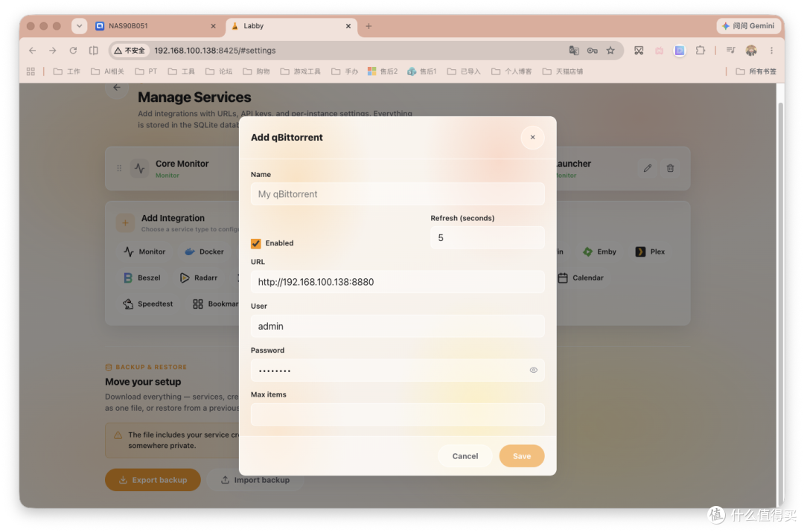Click the browser forward button

point(52,51)
